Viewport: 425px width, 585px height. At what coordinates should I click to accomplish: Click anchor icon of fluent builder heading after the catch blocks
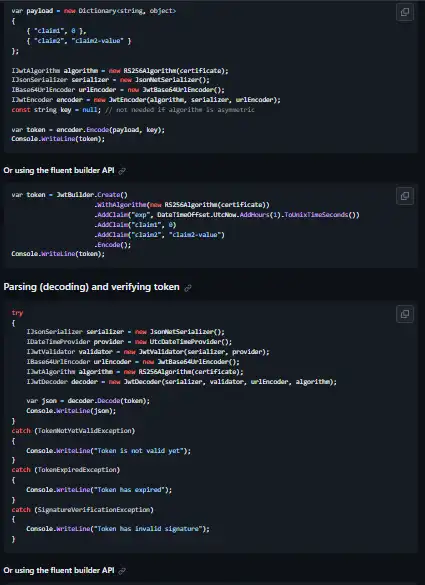click(x=122, y=571)
